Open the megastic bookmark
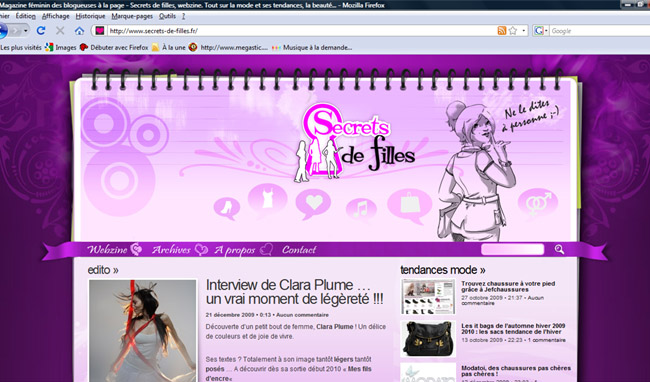 click(229, 48)
